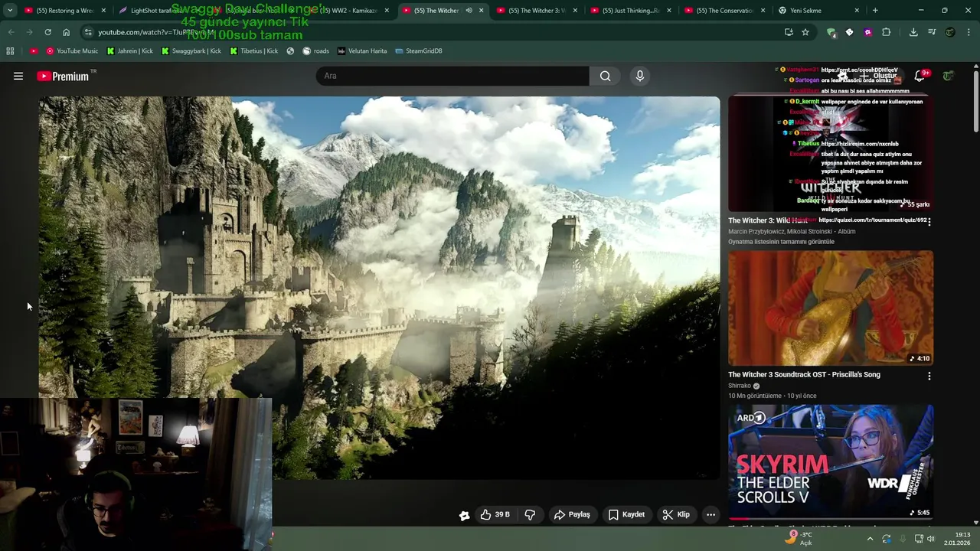Open the Velutan Harita bookmark

click(361, 51)
